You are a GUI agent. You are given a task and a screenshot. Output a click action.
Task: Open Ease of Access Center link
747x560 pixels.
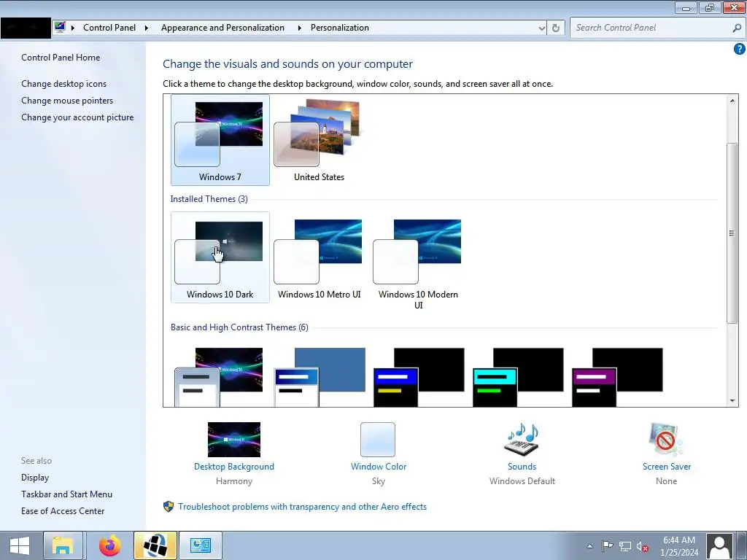click(63, 511)
